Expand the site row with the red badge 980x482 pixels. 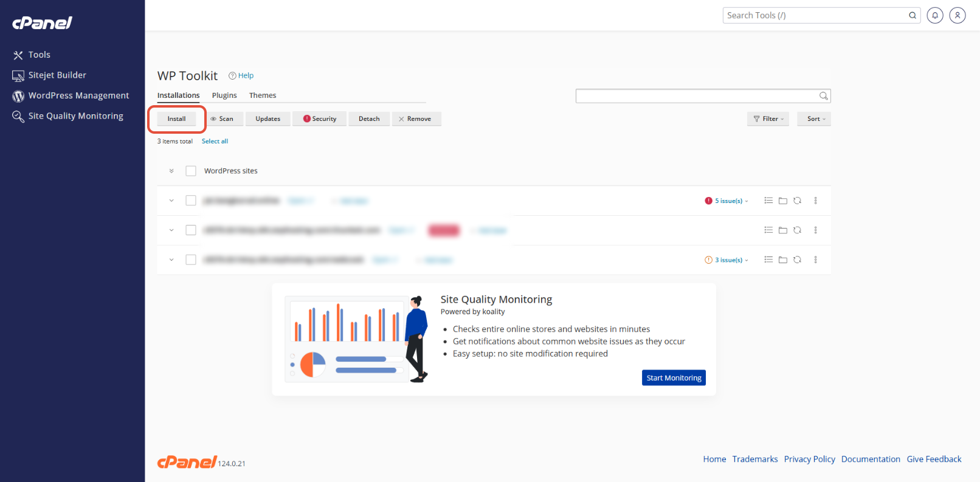point(171,230)
